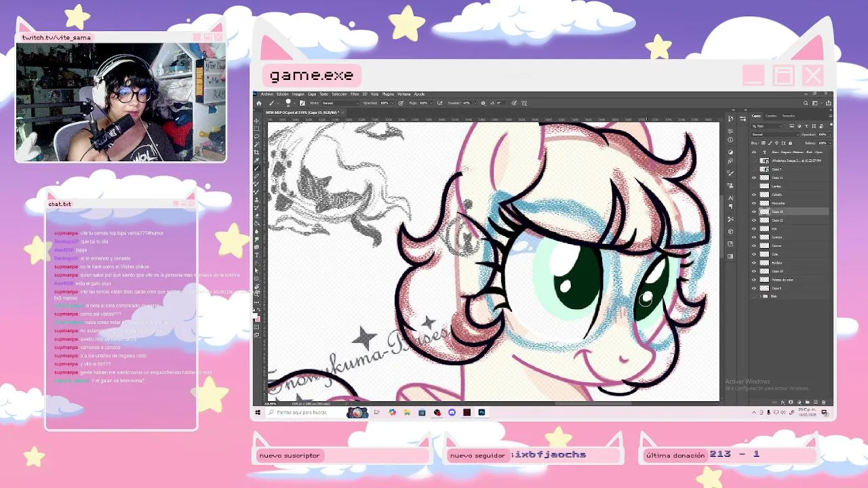
Task: Open smoothing options gear icon
Action: pyautogui.click(x=483, y=103)
